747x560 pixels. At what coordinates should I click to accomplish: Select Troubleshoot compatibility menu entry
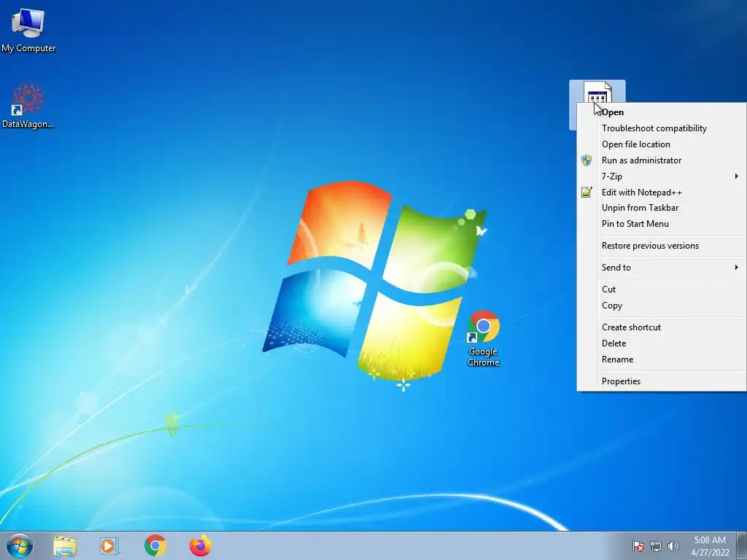click(x=662, y=128)
